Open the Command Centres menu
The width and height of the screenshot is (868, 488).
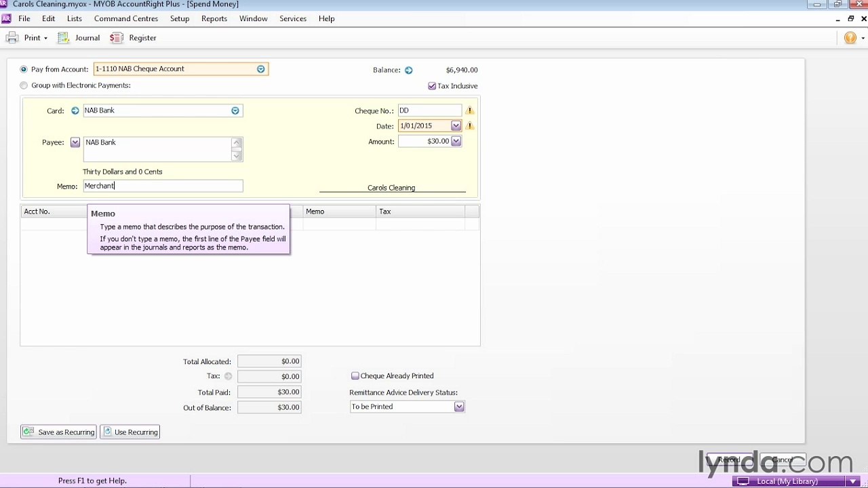click(126, 18)
